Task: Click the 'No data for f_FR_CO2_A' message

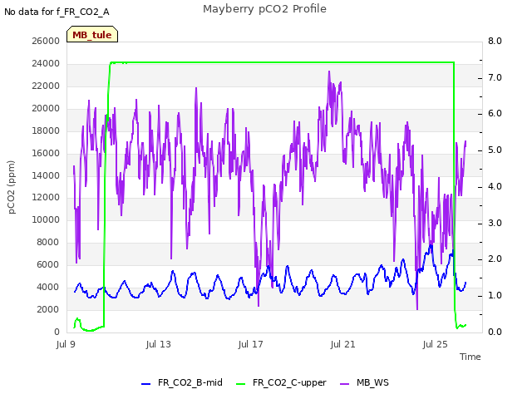Action: click(57, 12)
